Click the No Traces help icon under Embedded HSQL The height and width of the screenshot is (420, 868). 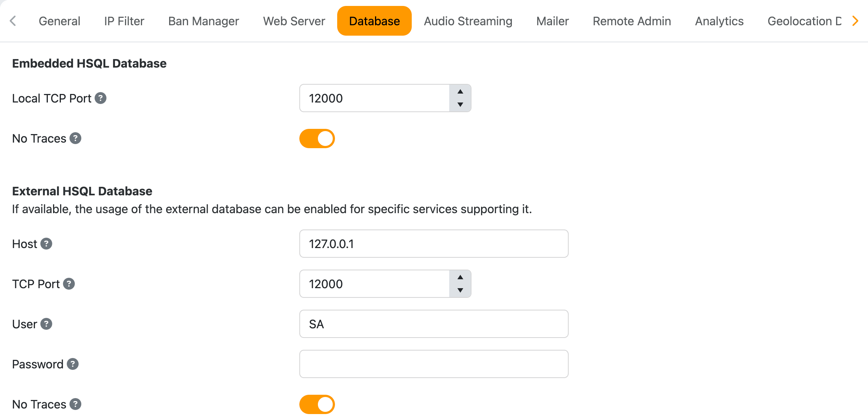point(75,138)
